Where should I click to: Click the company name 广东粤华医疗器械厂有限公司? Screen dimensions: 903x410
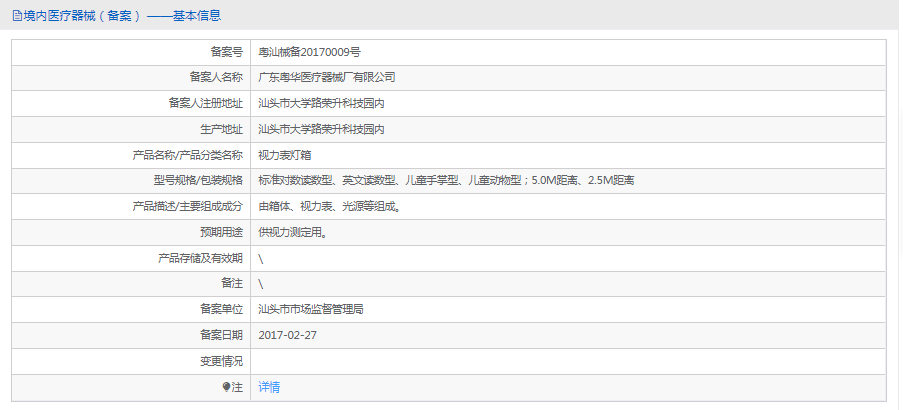[327, 77]
